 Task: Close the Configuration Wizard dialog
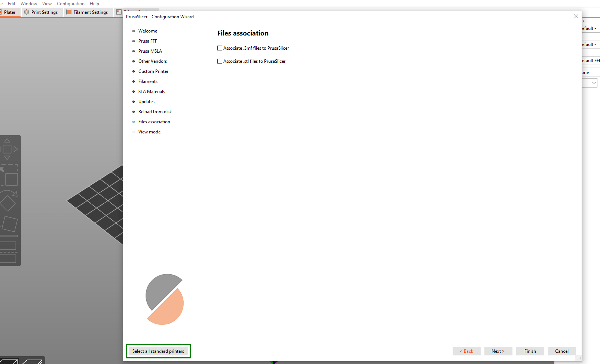pos(576,16)
